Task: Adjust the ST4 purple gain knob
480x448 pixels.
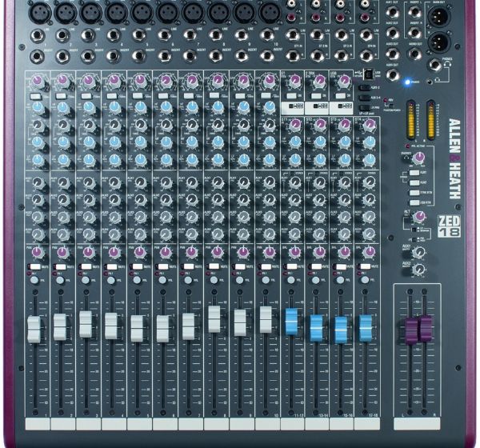Action: pyautogui.click(x=369, y=124)
